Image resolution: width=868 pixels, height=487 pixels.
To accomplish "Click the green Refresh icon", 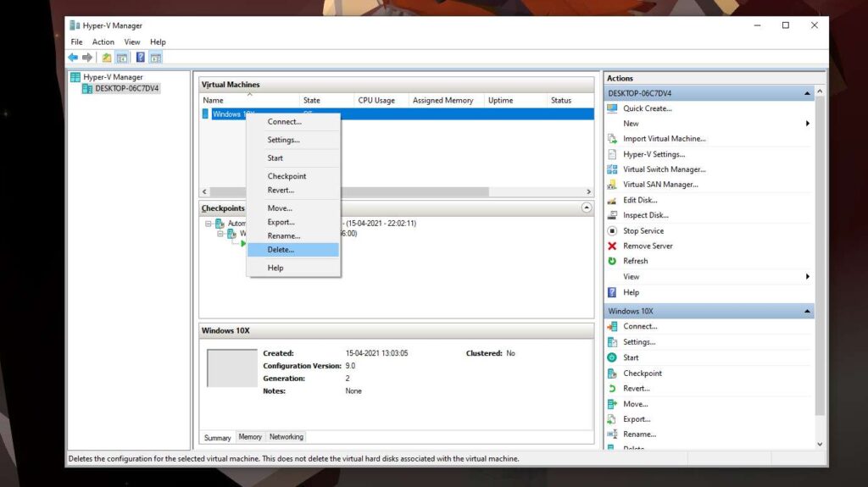I will (x=612, y=261).
